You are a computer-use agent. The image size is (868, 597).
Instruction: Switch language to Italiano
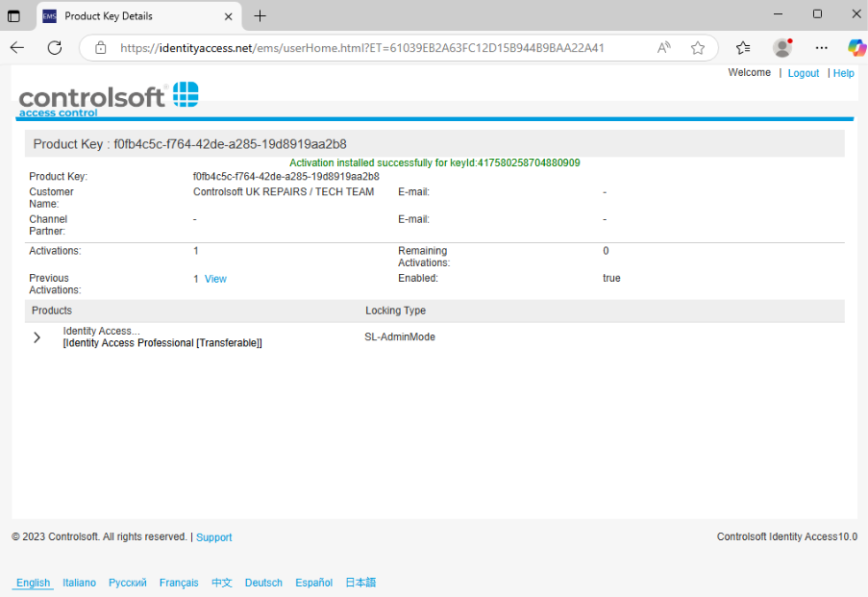(x=79, y=583)
